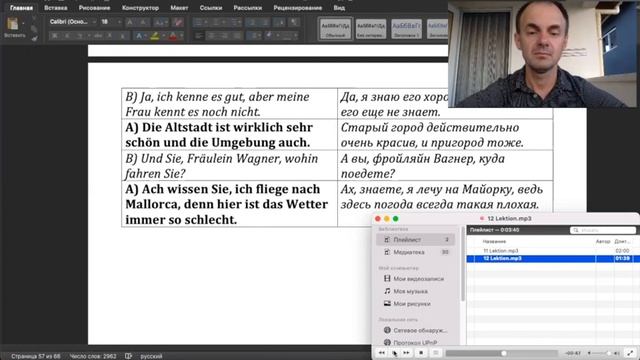
Task: Click play button in the media player
Action: coord(394,353)
